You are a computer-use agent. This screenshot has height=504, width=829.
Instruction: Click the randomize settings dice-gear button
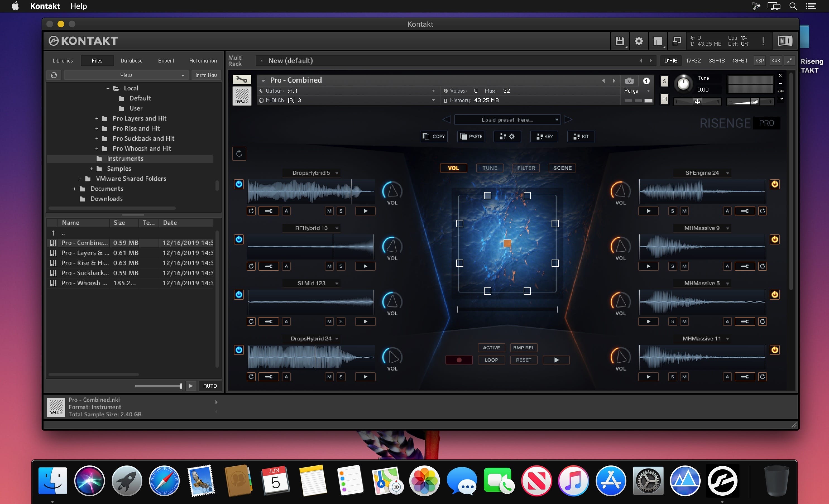507,136
